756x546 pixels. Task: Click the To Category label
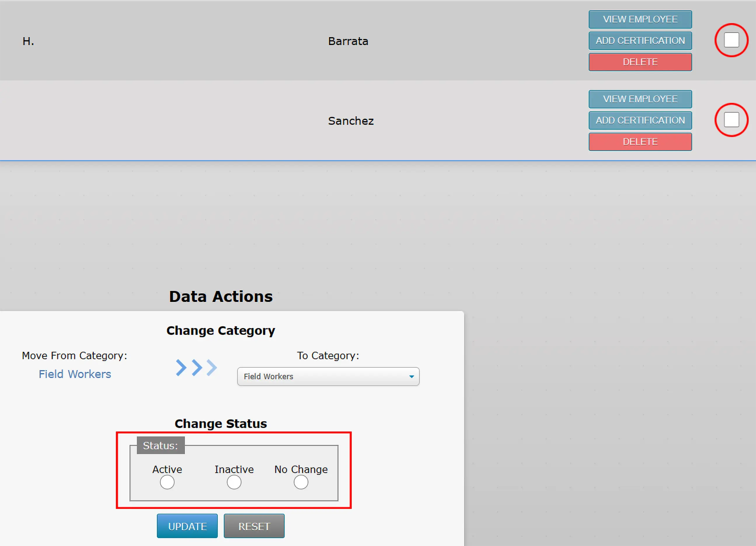pyautogui.click(x=328, y=356)
